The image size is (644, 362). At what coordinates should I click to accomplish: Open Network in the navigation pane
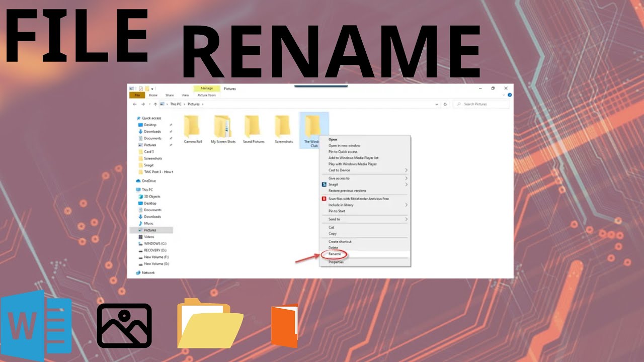coord(145,273)
